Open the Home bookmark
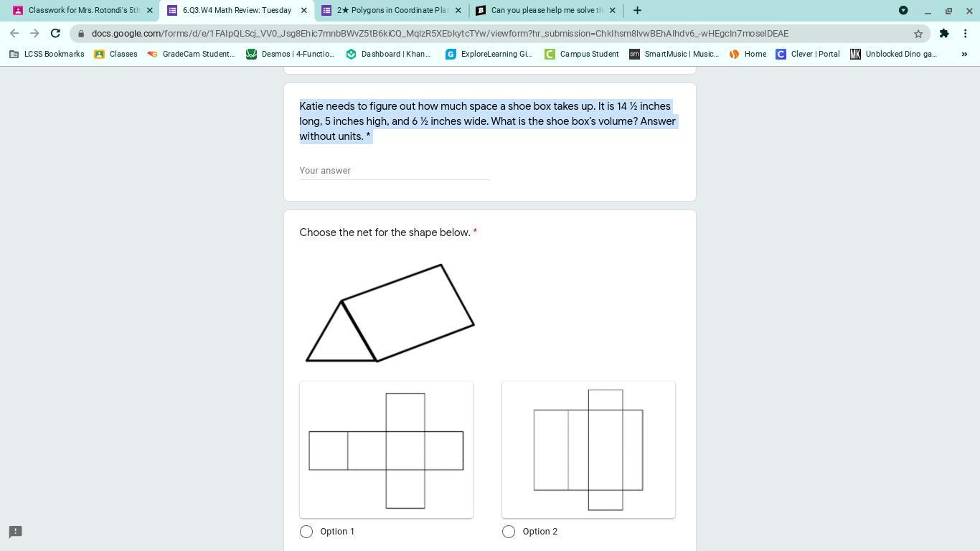Image resolution: width=980 pixels, height=551 pixels. (748, 54)
